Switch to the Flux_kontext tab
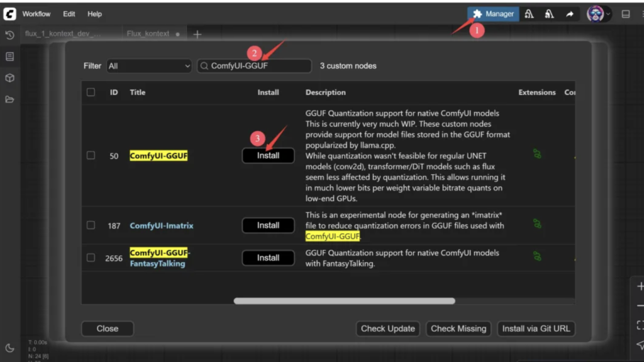The height and width of the screenshot is (362, 644). pos(148,34)
